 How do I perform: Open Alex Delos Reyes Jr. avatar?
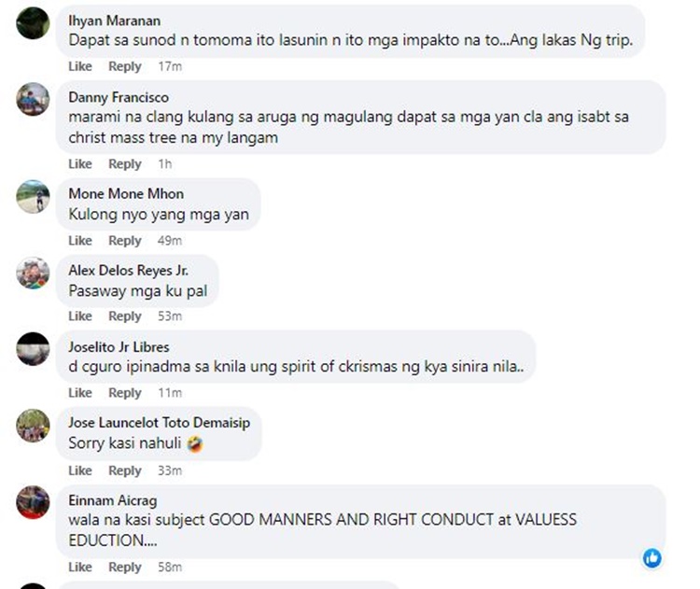33,273
